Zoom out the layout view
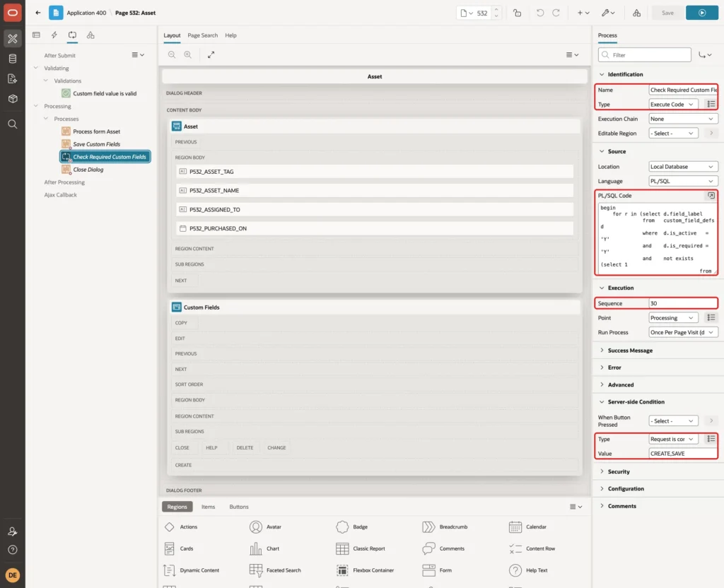This screenshot has height=588, width=724. (172, 54)
